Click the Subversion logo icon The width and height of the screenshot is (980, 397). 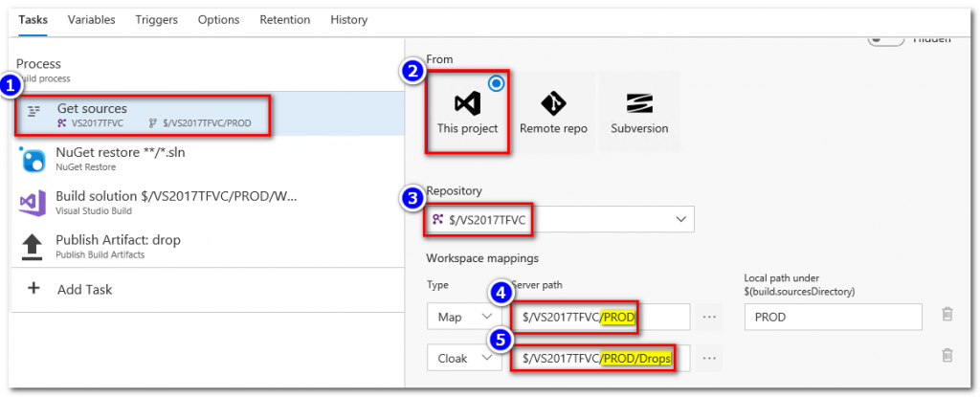pos(639,103)
